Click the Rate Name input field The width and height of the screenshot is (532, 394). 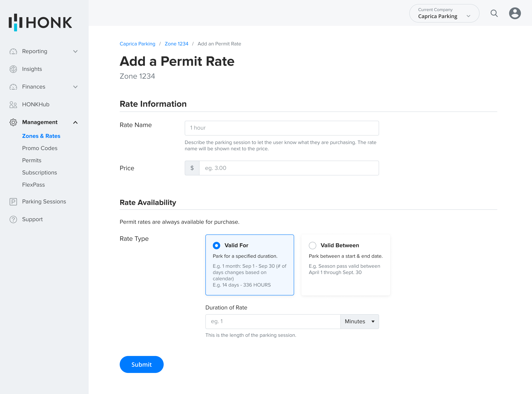(282, 128)
